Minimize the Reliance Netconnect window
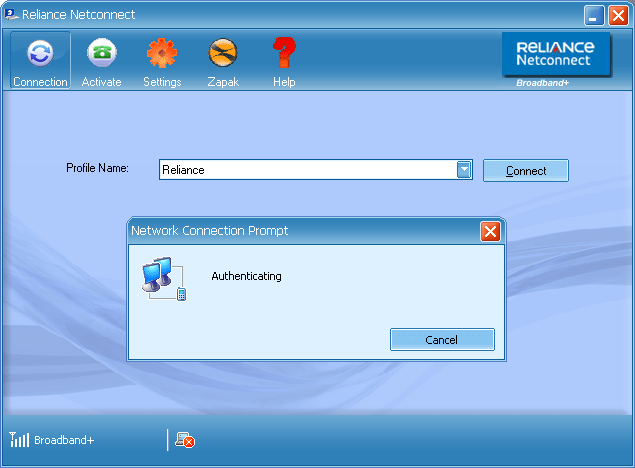Image resolution: width=635 pixels, height=468 pixels. 594,16
